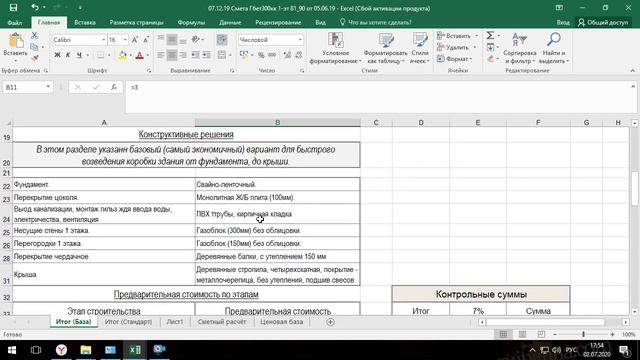Apply the yellow fill color

click(x=122, y=55)
